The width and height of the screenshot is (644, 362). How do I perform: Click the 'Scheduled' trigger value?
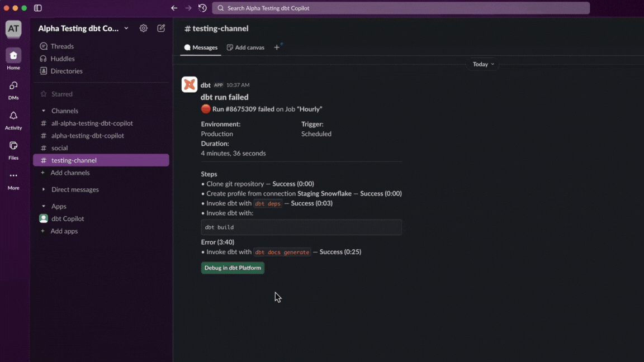tap(316, 134)
